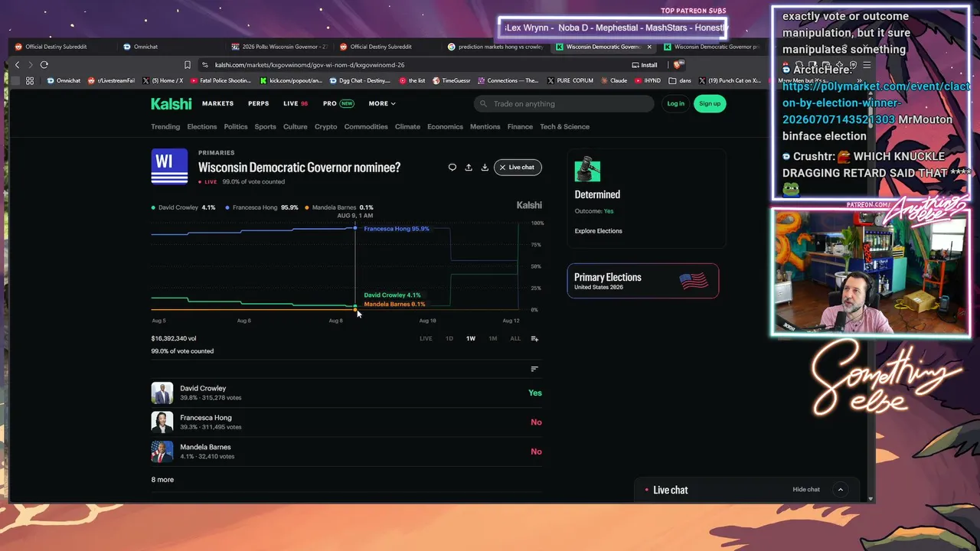Sort candidates using the sort icon
This screenshot has width=980, height=551.
(534, 369)
